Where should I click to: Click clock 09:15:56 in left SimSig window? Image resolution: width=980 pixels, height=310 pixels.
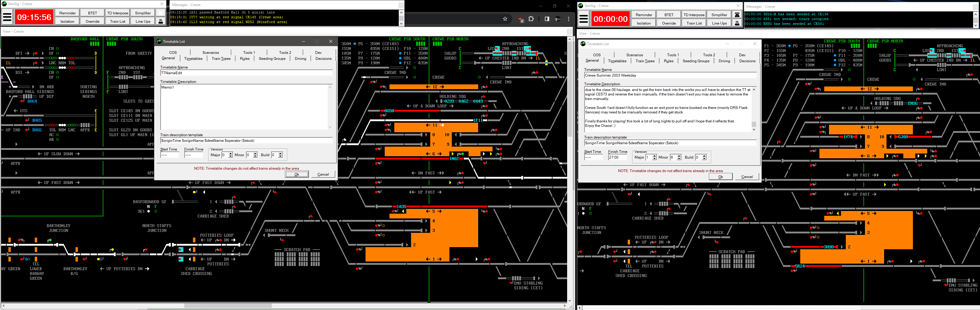34,17
